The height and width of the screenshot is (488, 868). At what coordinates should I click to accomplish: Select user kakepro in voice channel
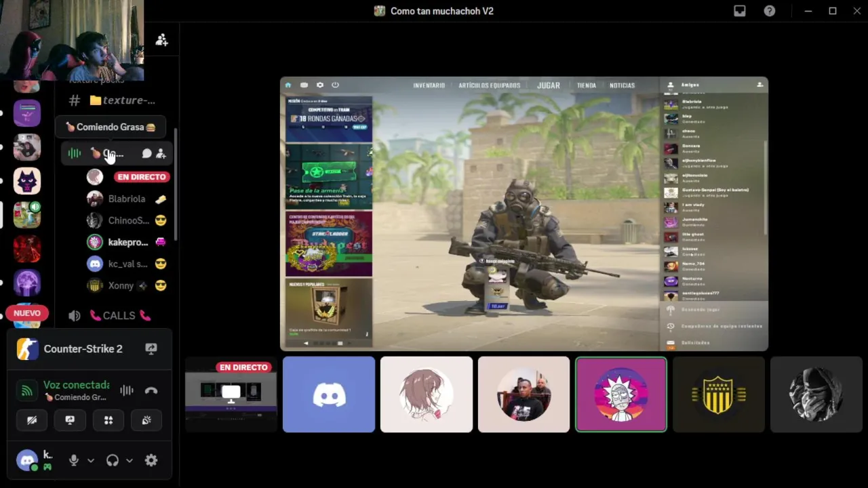(127, 242)
